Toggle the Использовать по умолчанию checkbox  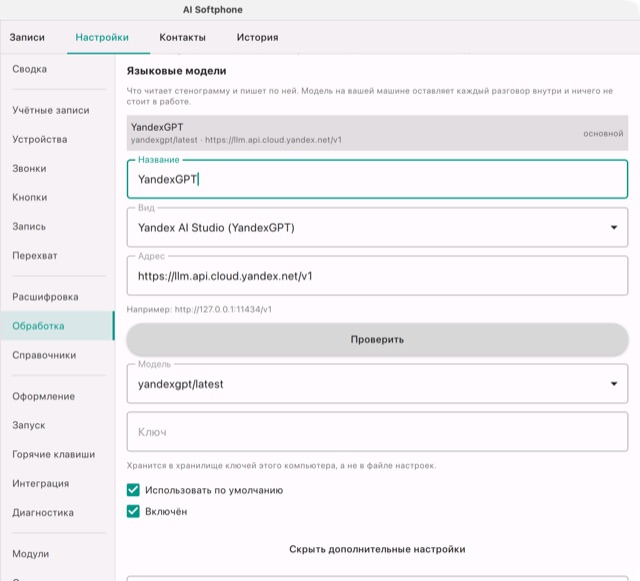click(x=133, y=490)
